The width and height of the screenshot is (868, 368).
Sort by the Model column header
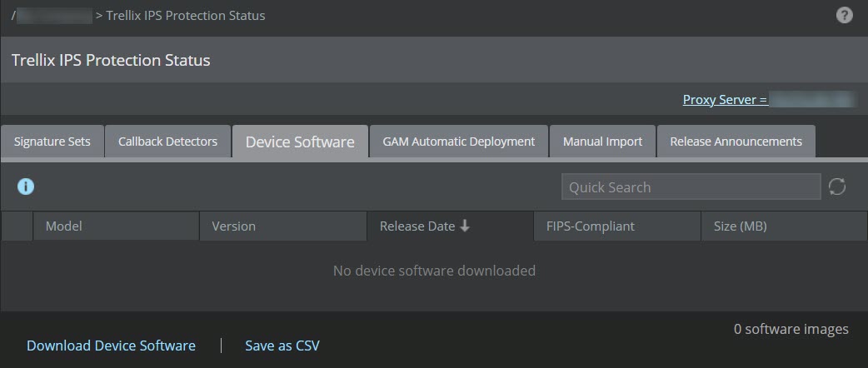pos(117,226)
